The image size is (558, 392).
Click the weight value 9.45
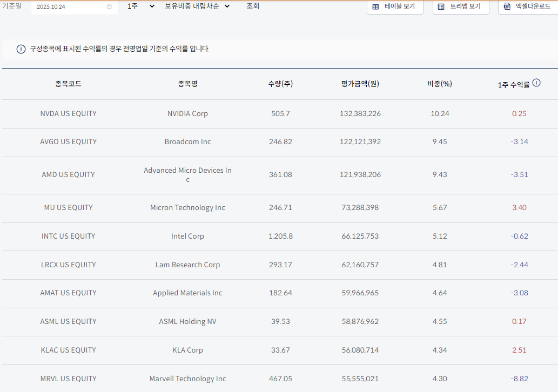click(440, 142)
